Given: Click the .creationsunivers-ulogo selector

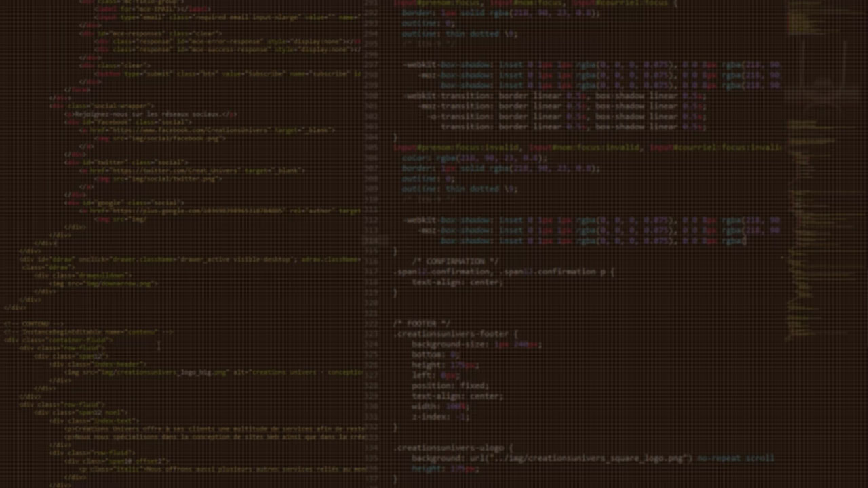Looking at the screenshot, I should (453, 448).
